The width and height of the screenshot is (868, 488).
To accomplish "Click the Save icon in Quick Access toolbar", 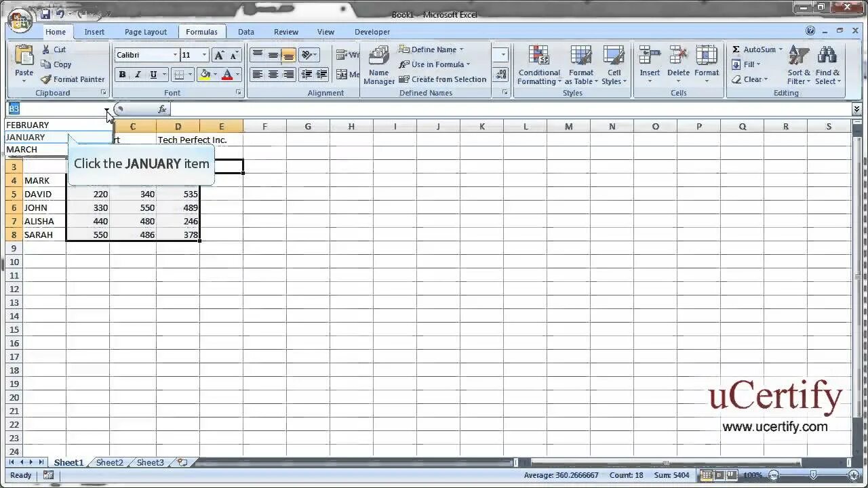I will (45, 14).
